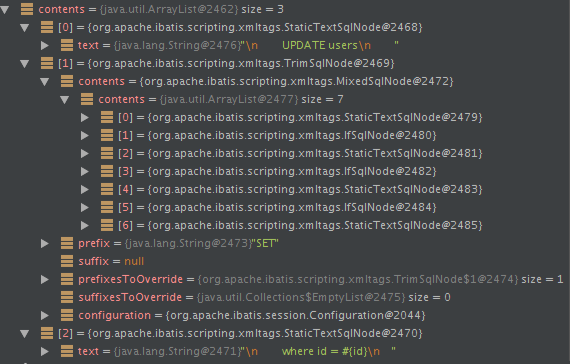This screenshot has height=364, width=570.
Task: Click field icon next to suffixesToOverride
Action: point(67,297)
